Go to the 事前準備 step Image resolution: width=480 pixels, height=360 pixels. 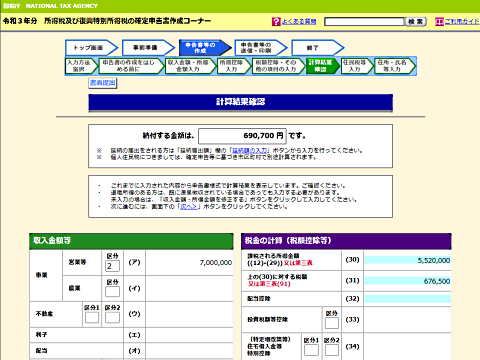(x=148, y=48)
